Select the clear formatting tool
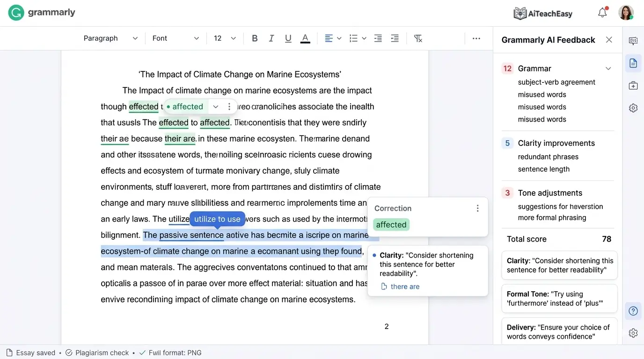644x359 pixels. coord(417,38)
